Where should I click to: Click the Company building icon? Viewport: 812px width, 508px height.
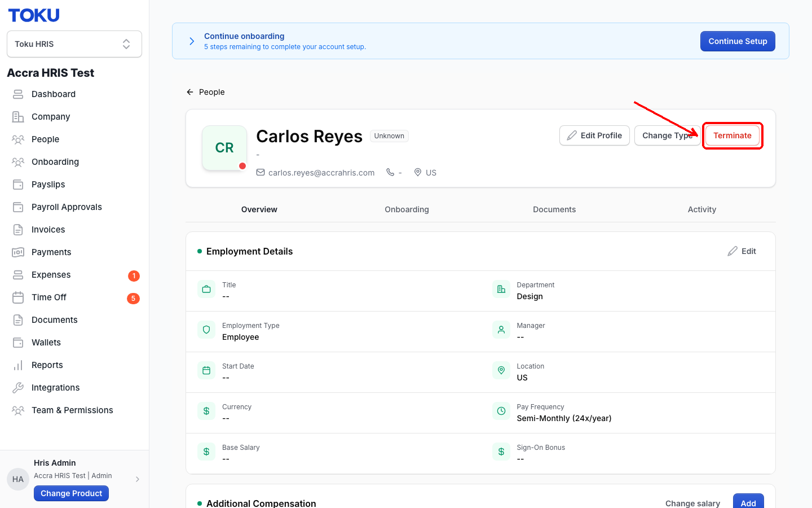(18, 117)
